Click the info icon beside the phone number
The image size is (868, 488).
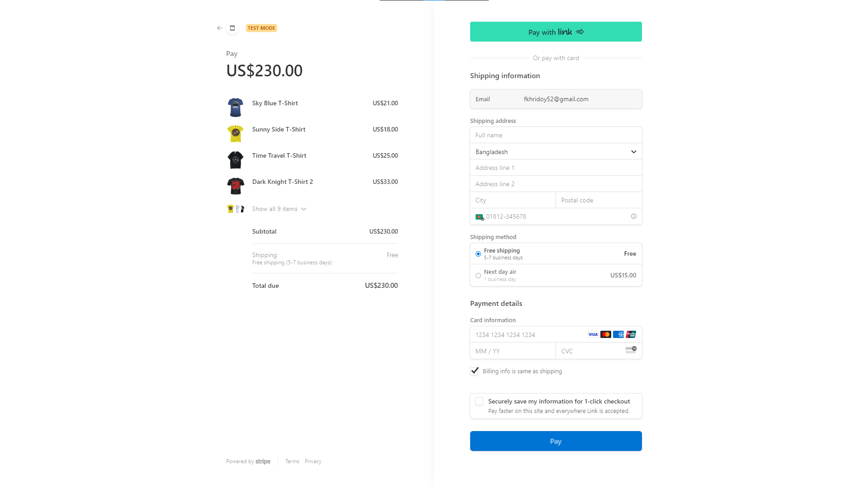633,216
